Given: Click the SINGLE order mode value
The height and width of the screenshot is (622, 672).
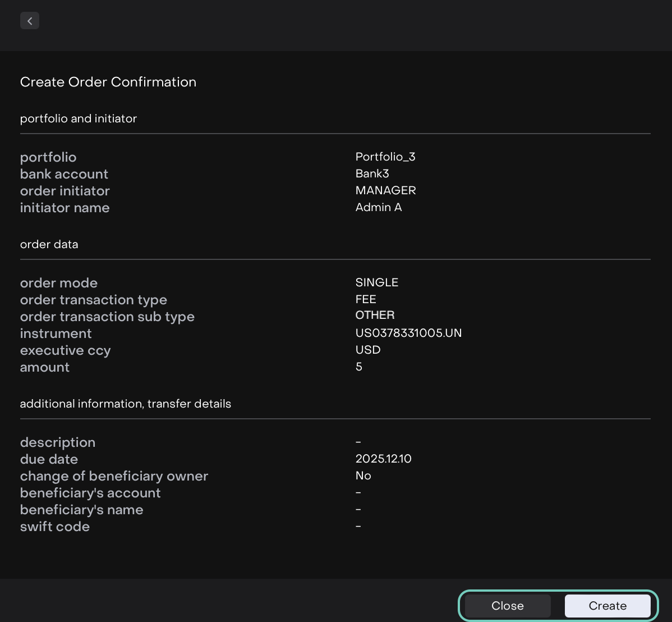Looking at the screenshot, I should pos(376,282).
